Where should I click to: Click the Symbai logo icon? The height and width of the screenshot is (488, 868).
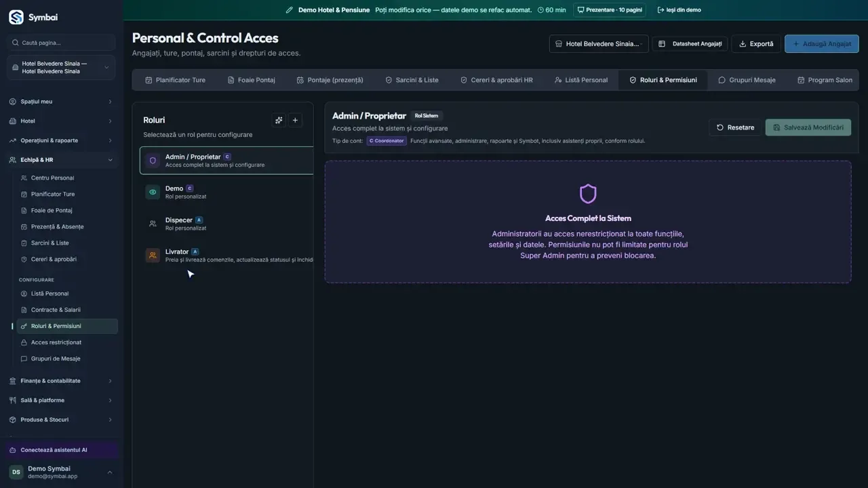[16, 17]
